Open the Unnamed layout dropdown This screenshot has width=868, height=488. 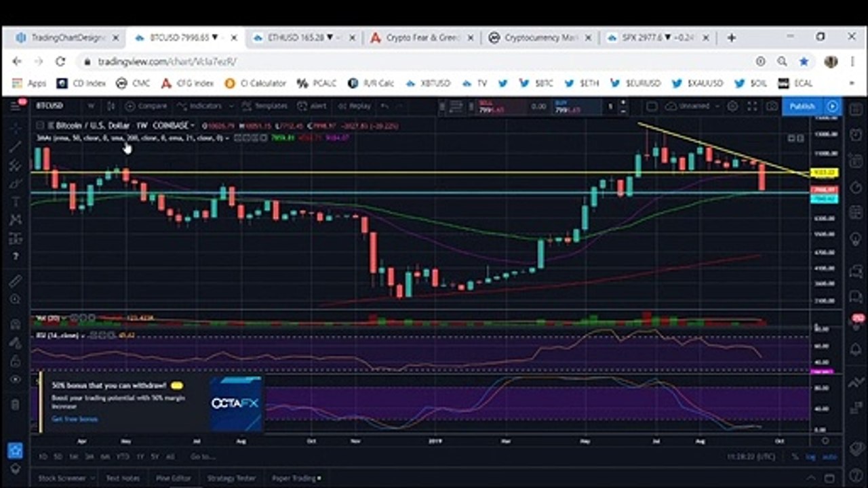click(x=693, y=106)
